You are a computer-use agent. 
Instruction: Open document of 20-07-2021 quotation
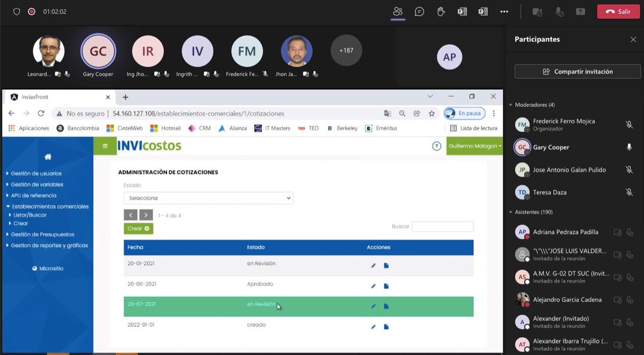click(x=386, y=306)
